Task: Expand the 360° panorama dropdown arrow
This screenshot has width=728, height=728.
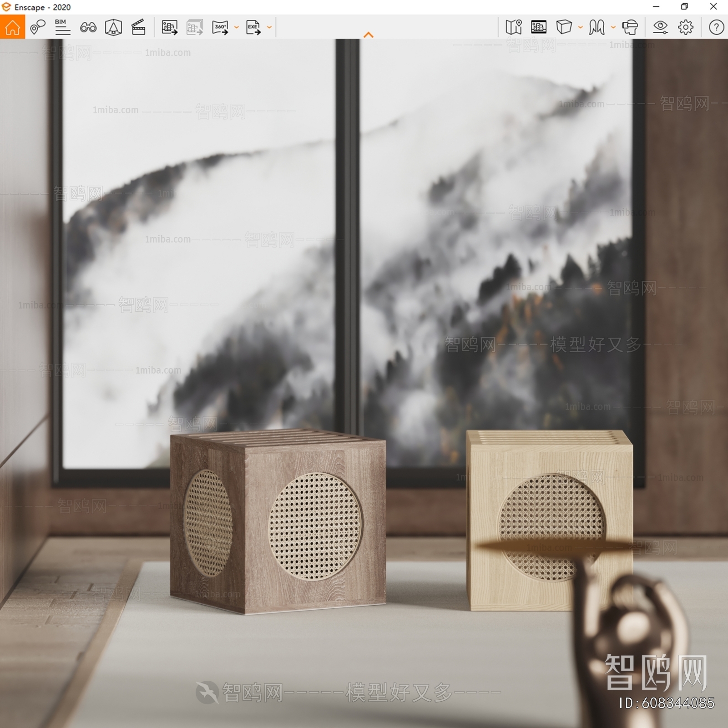Action: coord(237,27)
